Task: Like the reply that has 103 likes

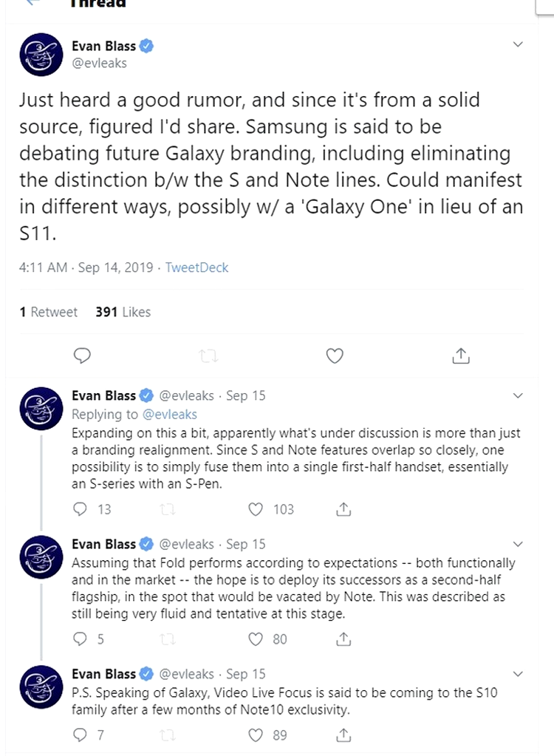Action: (x=256, y=509)
